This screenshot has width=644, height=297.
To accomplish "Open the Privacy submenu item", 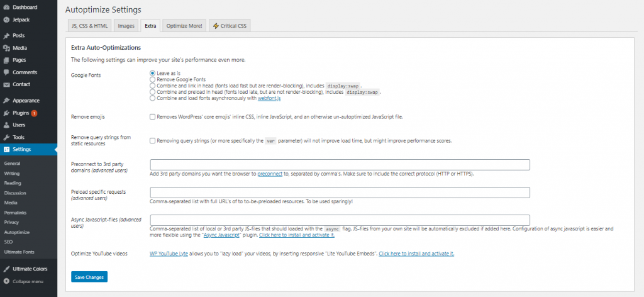I will (x=11, y=222).
